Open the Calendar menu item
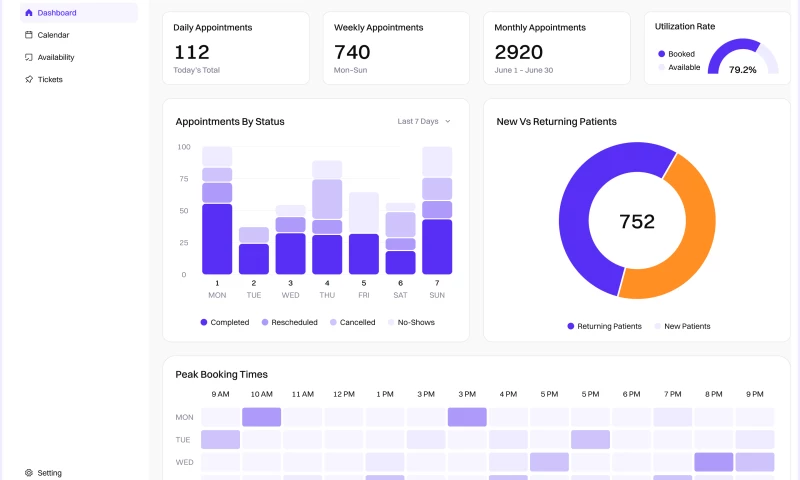This screenshot has width=800, height=480. (x=53, y=35)
